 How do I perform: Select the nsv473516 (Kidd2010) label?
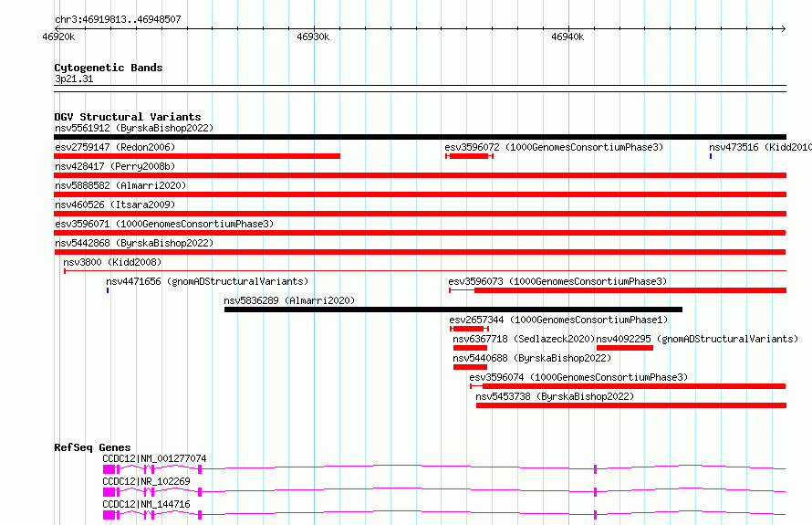[760, 147]
